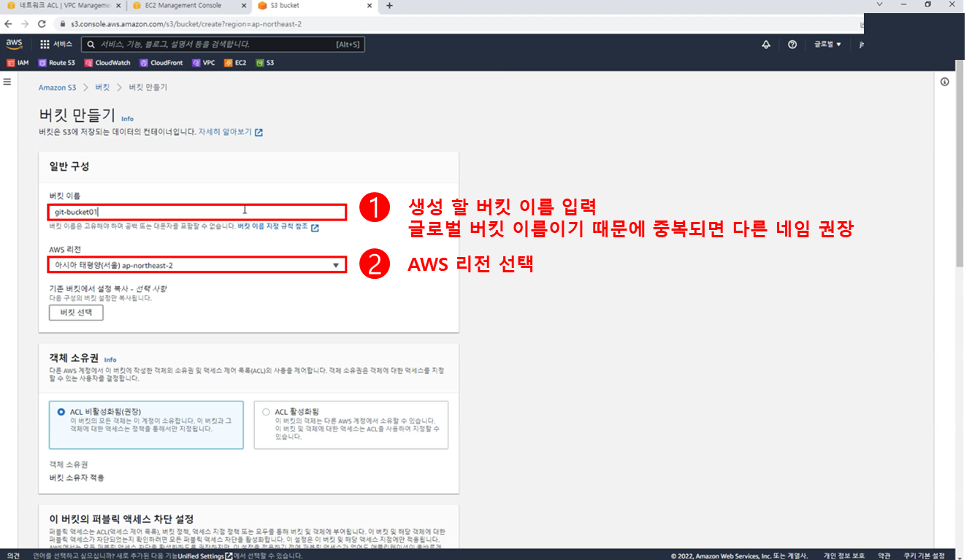Open 쿠키 기본 설정 footer link
This screenshot has width=980, height=560.
point(924,556)
